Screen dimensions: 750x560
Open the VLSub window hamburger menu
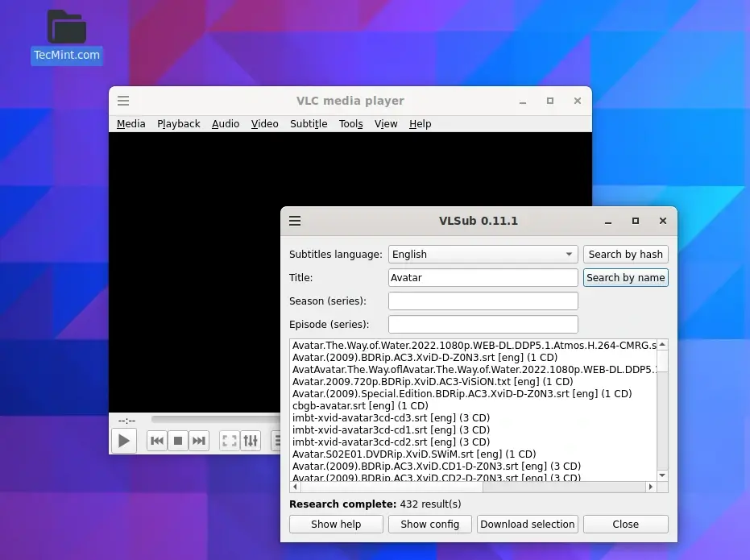(x=295, y=221)
